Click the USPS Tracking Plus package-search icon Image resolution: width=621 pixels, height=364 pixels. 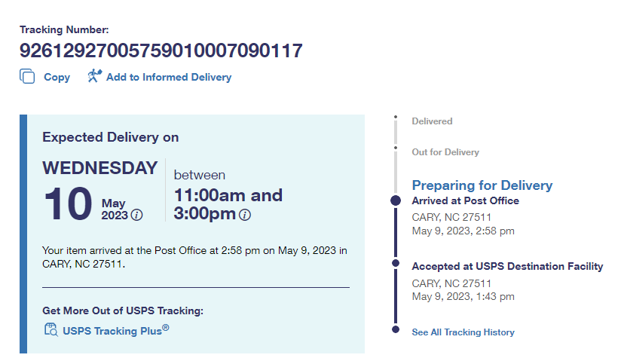point(50,329)
